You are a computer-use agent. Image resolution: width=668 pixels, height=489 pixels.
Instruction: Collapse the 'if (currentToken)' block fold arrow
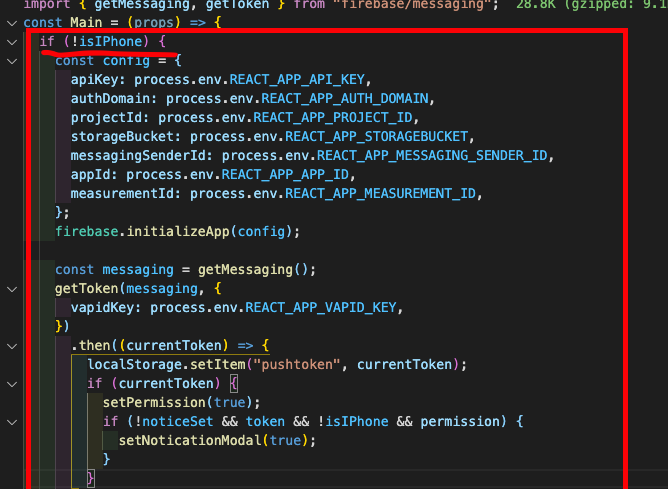click(x=12, y=384)
